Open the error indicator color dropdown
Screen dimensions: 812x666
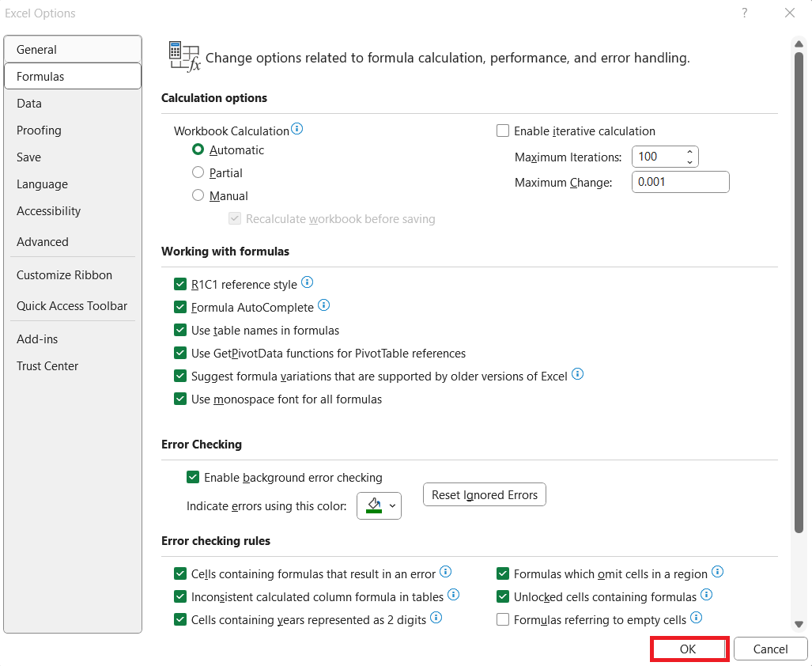pos(393,506)
